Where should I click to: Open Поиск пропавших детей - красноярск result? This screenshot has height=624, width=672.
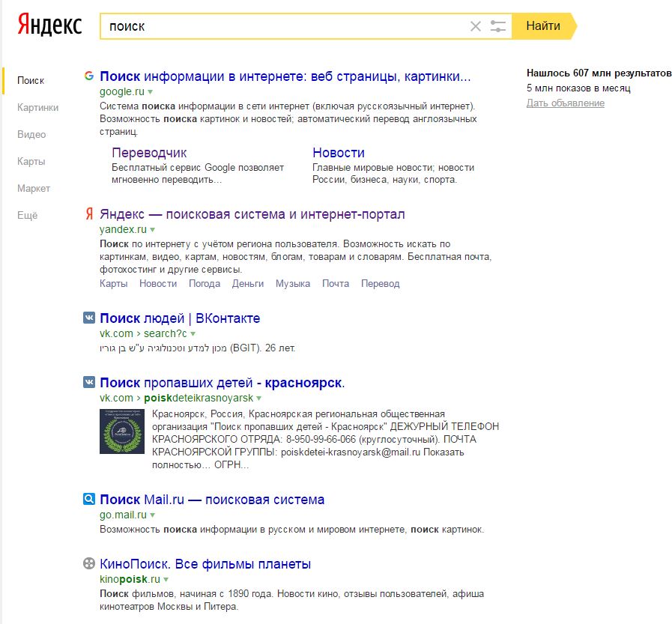tap(222, 383)
